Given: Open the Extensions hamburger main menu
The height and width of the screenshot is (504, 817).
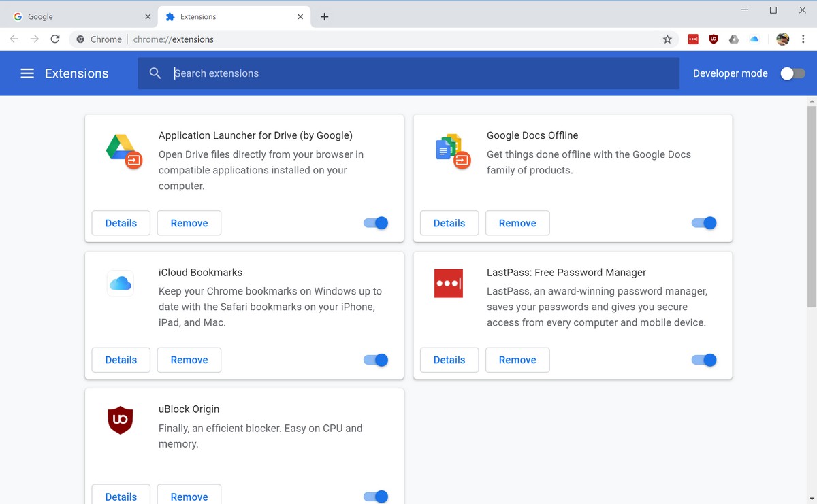Looking at the screenshot, I should [x=27, y=73].
